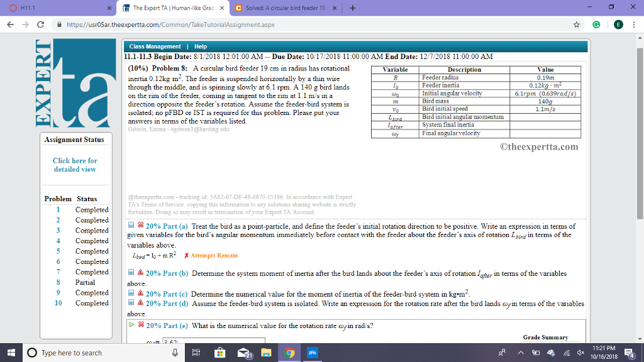Open problem 6 link
The width and height of the screenshot is (644, 362).
[x=58, y=261]
